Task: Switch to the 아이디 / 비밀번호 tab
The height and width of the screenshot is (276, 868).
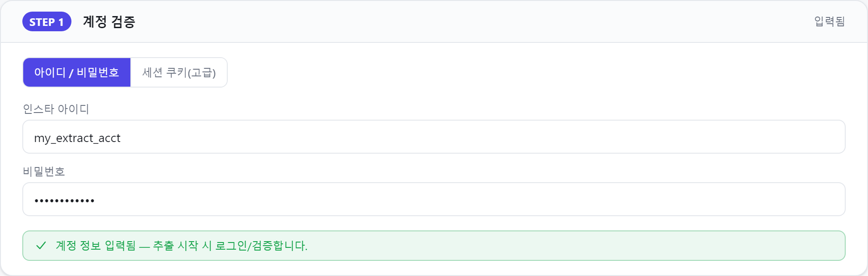Action: click(x=77, y=72)
